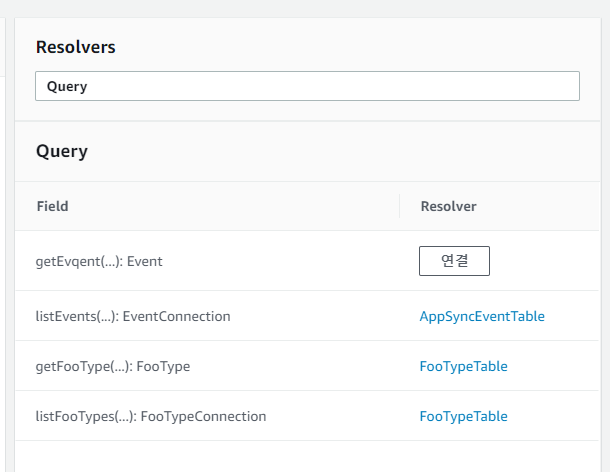Click the Resolvers panel heading

click(75, 47)
